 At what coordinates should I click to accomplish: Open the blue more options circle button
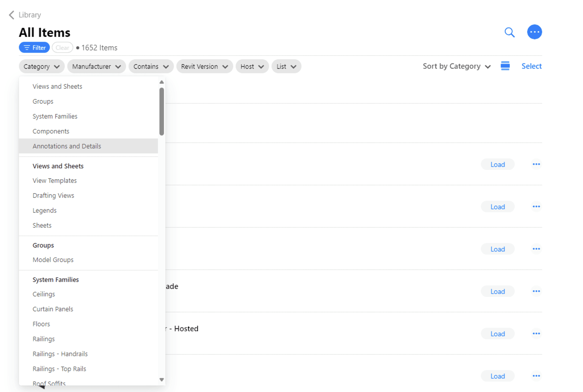(x=534, y=32)
